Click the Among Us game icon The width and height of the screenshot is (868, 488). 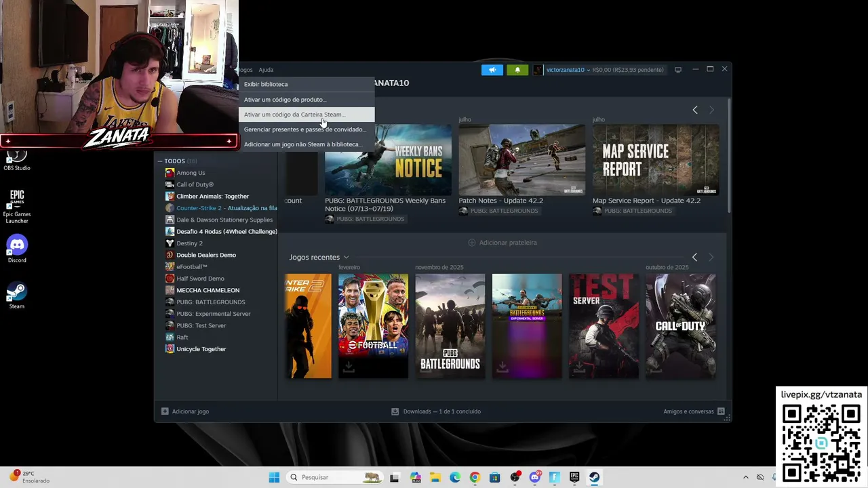pos(170,173)
